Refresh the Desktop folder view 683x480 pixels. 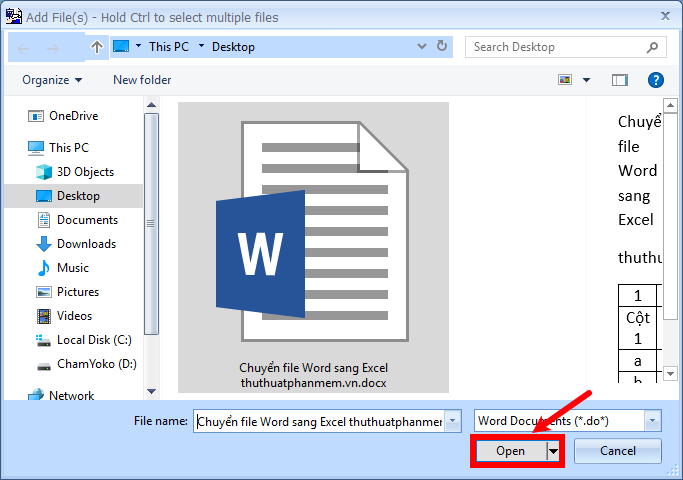pyautogui.click(x=442, y=46)
